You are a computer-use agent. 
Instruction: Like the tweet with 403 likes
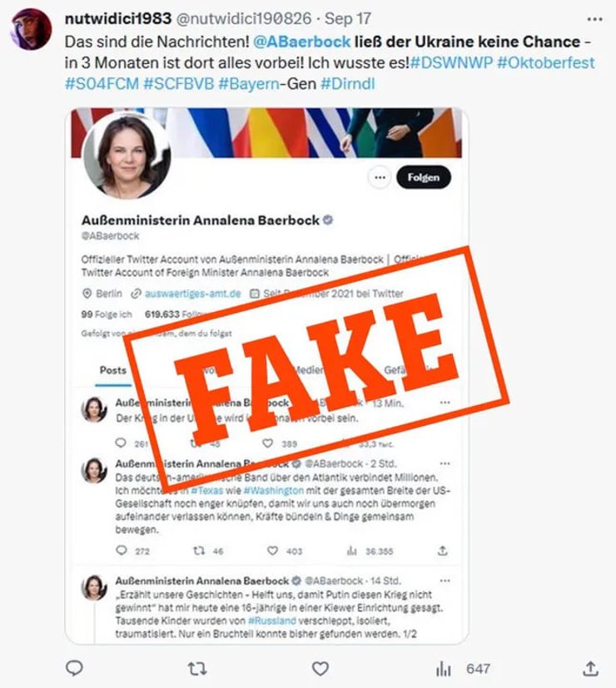point(273,550)
